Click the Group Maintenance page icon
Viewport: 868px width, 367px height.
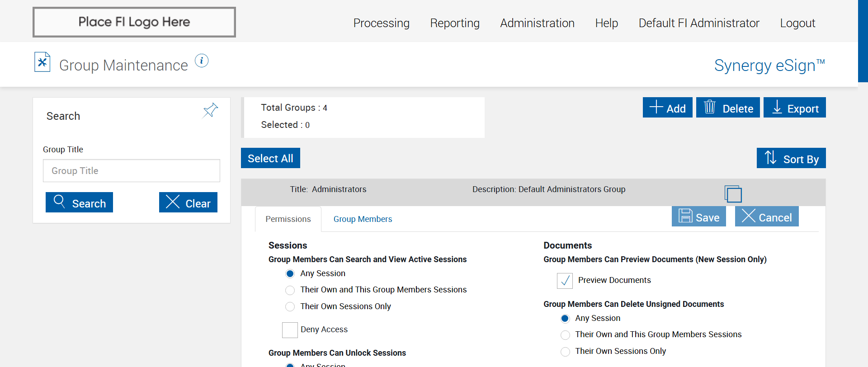pyautogui.click(x=42, y=62)
